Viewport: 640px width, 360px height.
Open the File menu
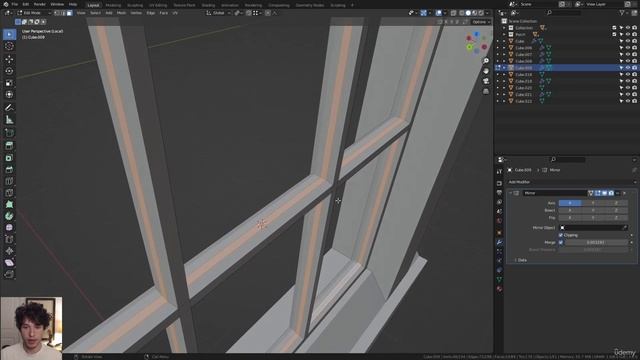pyautogui.click(x=15, y=4)
